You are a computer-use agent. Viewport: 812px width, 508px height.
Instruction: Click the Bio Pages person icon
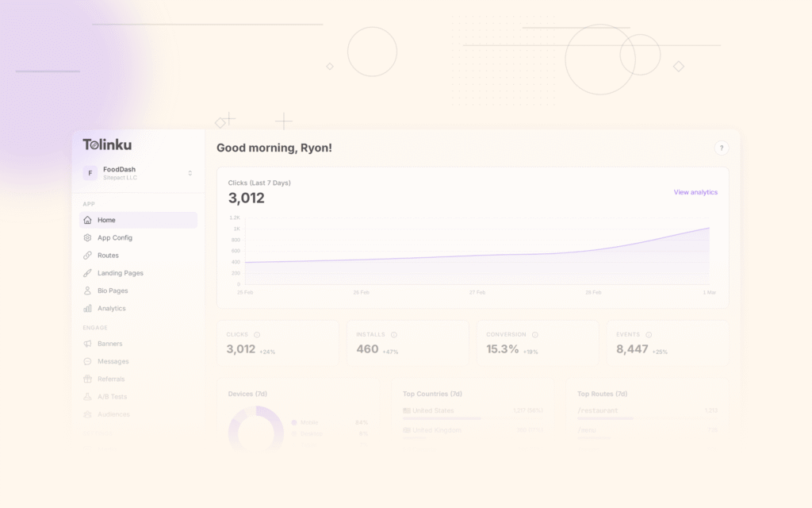pyautogui.click(x=87, y=291)
